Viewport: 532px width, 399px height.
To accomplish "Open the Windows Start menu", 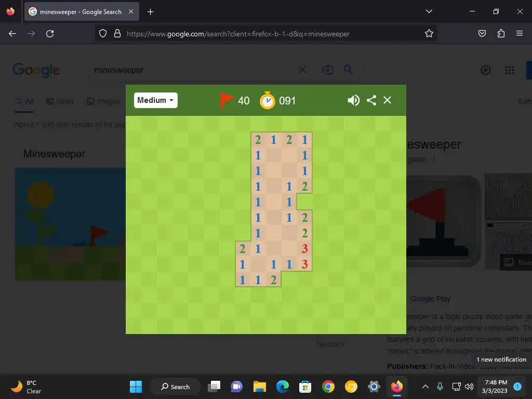I will (136, 387).
